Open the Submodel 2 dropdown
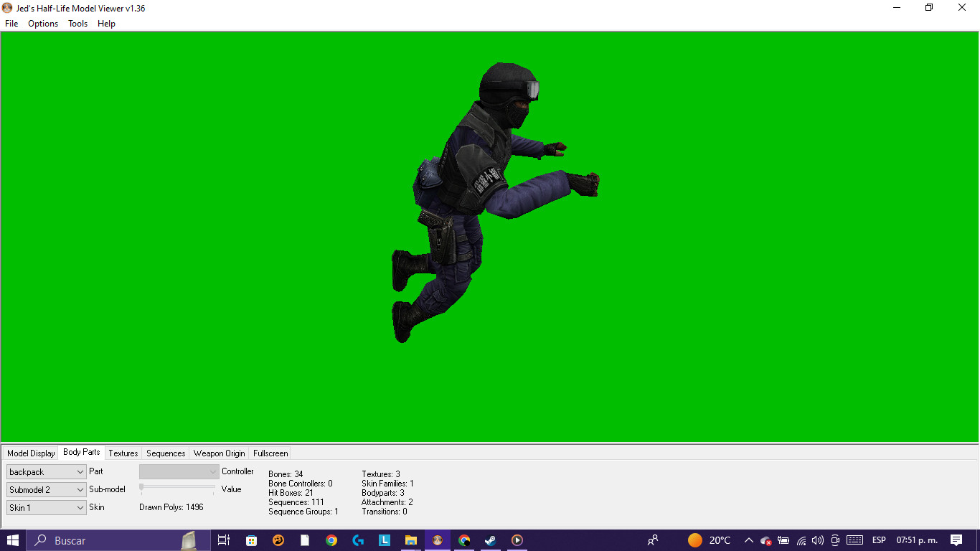 (x=47, y=489)
